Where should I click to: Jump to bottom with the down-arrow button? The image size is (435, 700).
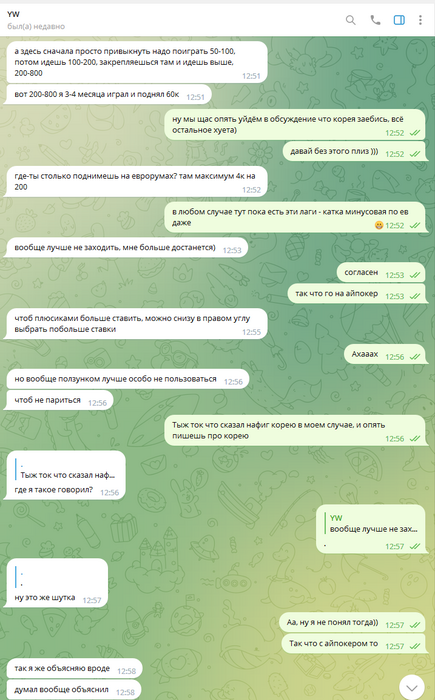pos(412,688)
